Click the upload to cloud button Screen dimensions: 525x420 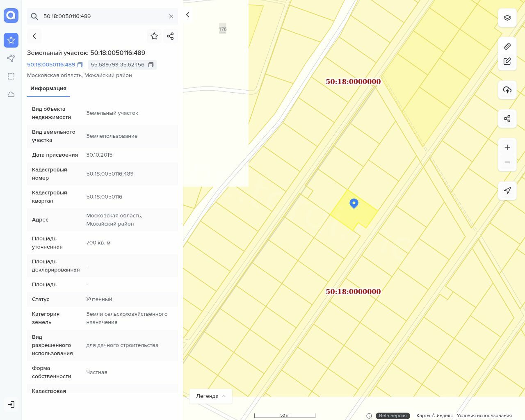tap(507, 90)
